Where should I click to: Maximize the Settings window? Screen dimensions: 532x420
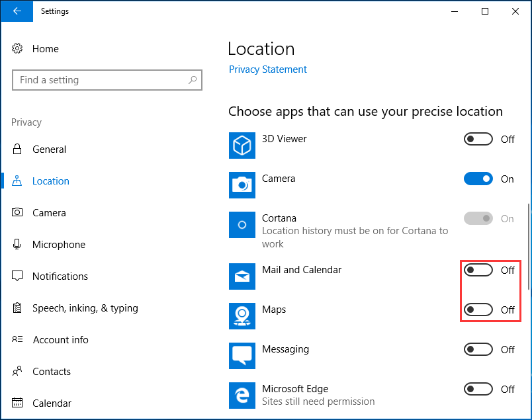[x=485, y=11]
